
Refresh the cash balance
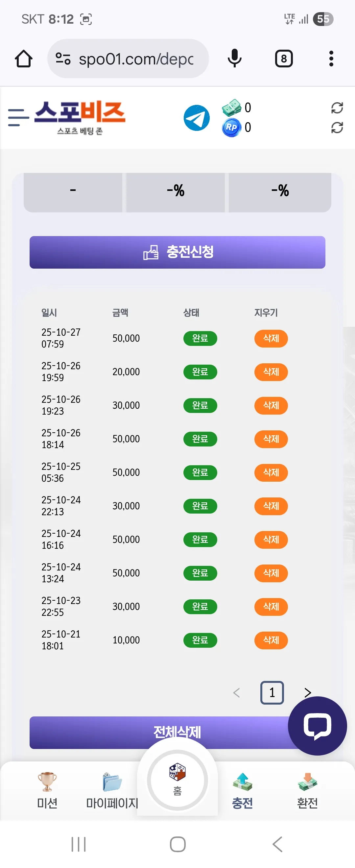[x=337, y=108]
